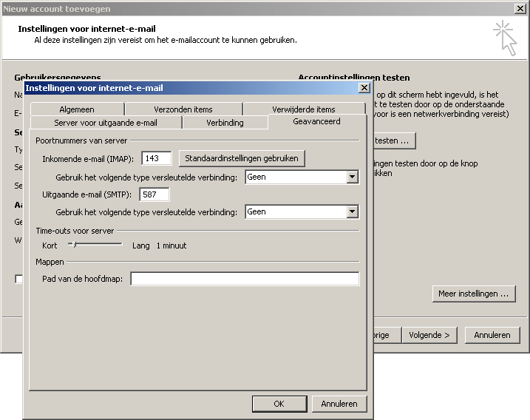Select the Verwijderde items tab
The image size is (530, 420).
click(303, 109)
